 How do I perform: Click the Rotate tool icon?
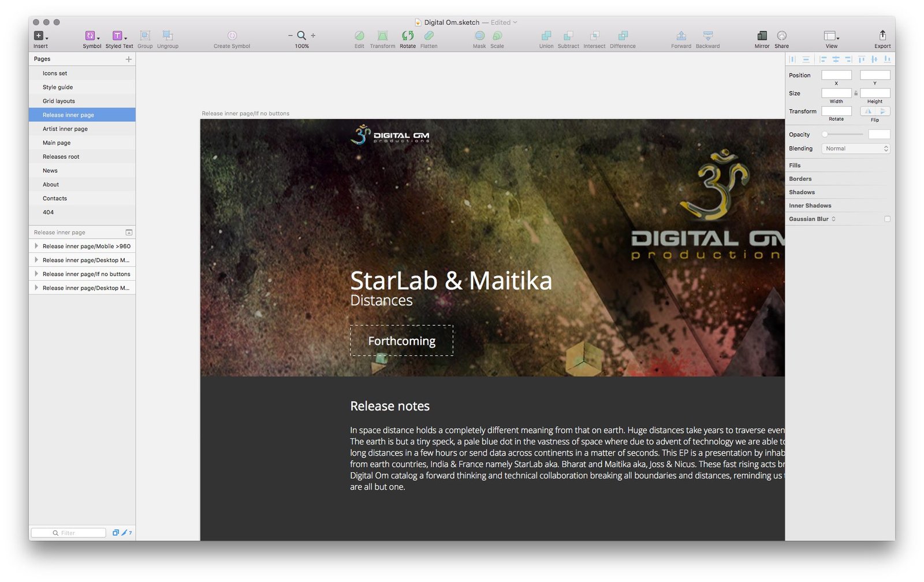(408, 36)
